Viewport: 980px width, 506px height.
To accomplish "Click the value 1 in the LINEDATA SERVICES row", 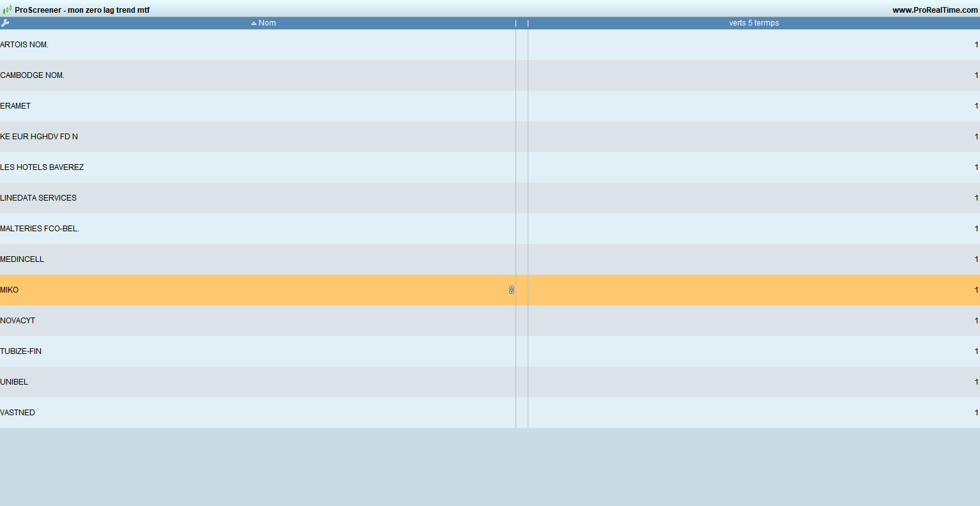I will click(x=976, y=198).
